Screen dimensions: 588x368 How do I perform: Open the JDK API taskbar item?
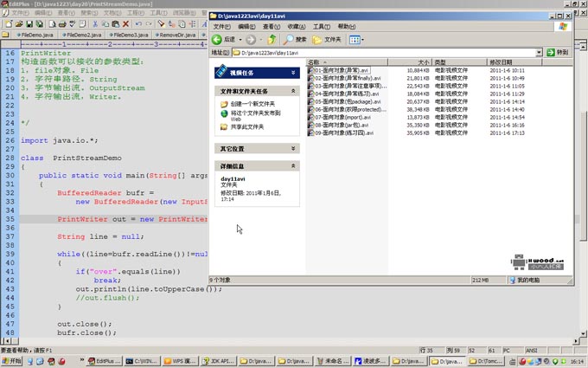[219, 361]
